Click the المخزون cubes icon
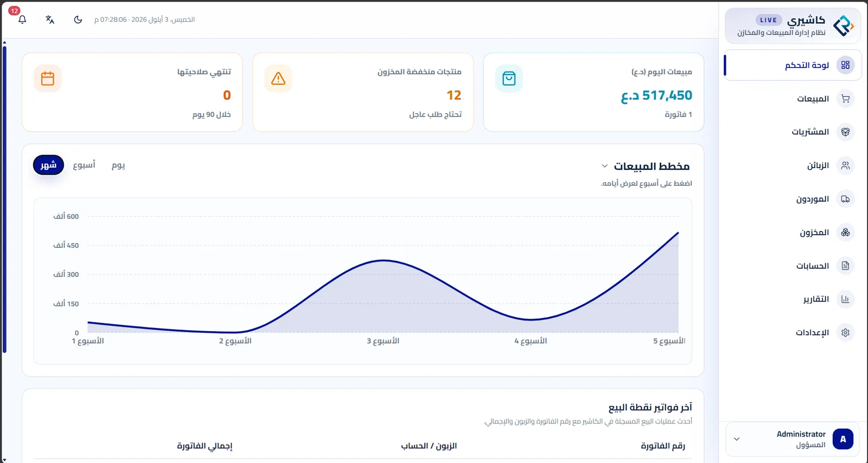This screenshot has width=868, height=463. 845,233
